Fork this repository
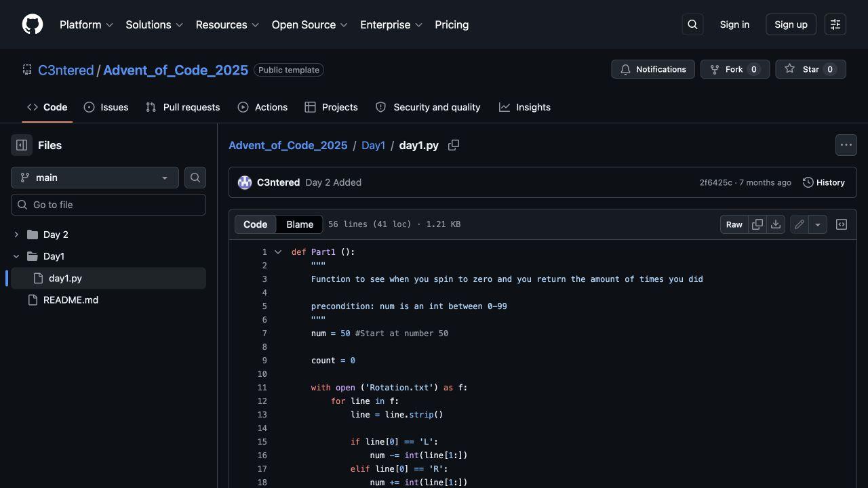868x488 pixels. tap(734, 69)
